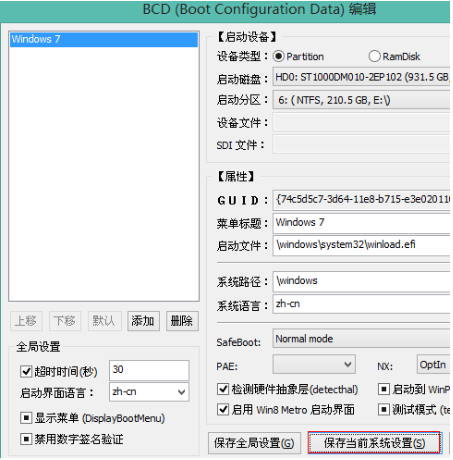Click 保存全局设置(G) button
The width and height of the screenshot is (453, 460).
click(254, 443)
